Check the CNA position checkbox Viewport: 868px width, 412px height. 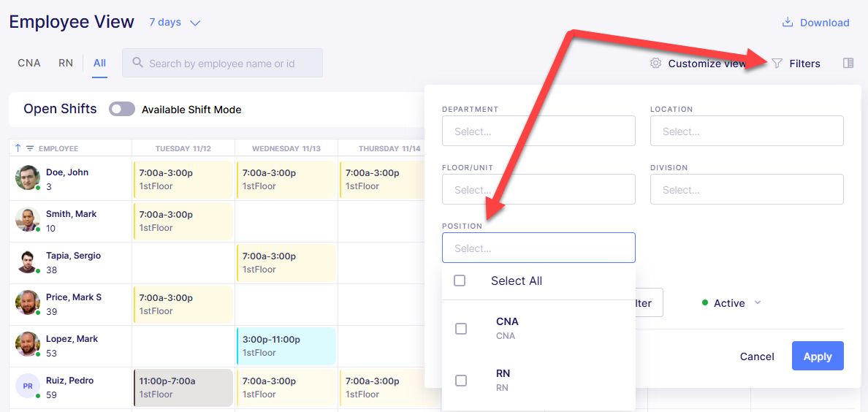pyautogui.click(x=460, y=329)
